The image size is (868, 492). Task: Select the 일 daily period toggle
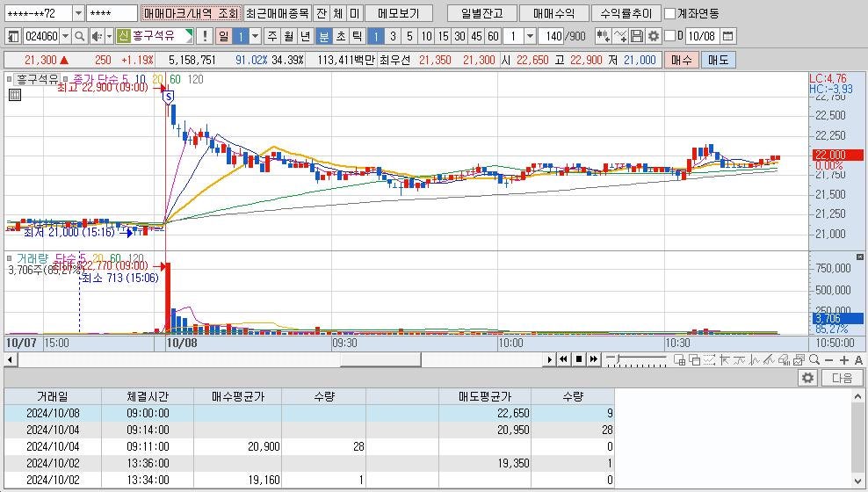[224, 36]
